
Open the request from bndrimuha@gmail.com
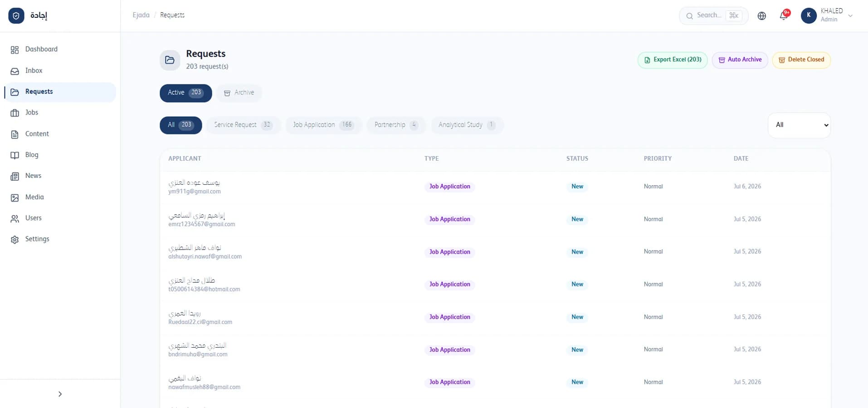pyautogui.click(x=495, y=350)
